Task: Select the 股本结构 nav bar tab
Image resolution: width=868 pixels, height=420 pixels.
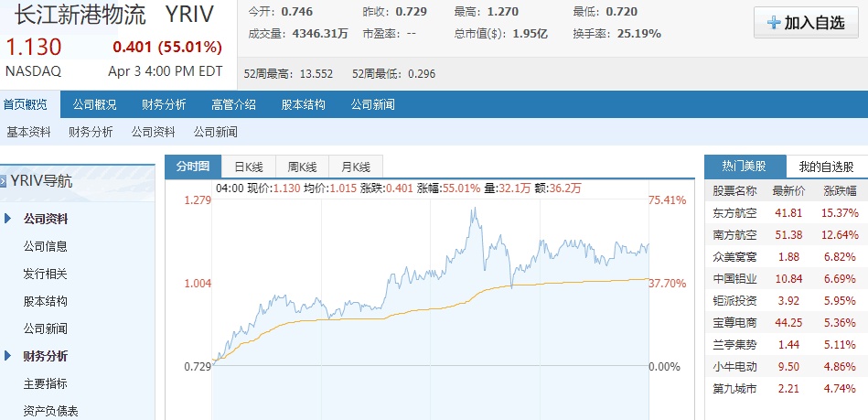Action: coord(304,104)
